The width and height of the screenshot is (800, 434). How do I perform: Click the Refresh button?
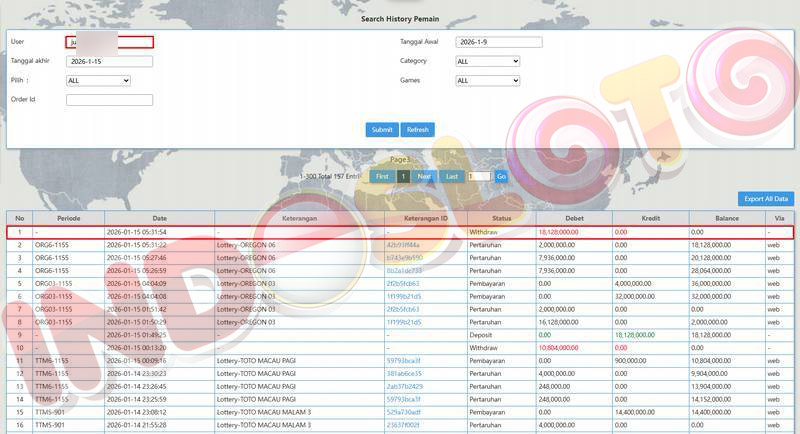pyautogui.click(x=417, y=130)
